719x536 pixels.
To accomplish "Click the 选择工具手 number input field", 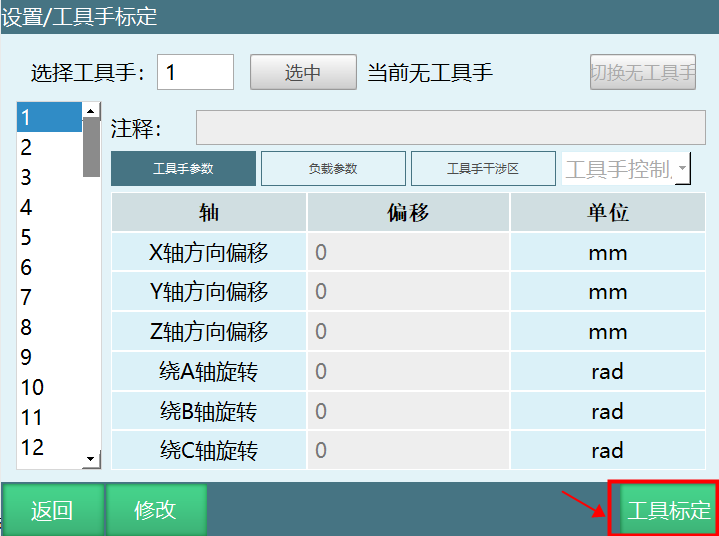I will pos(195,73).
